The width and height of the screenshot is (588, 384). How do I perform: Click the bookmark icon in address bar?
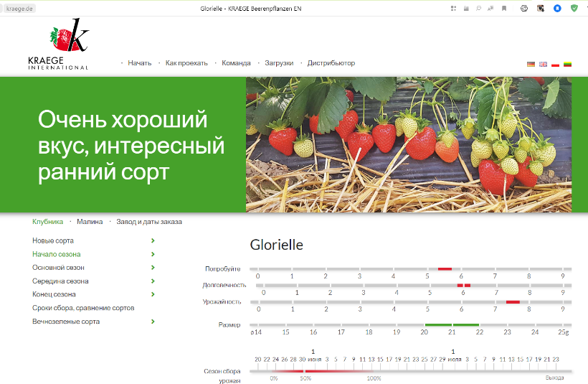tap(504, 8)
